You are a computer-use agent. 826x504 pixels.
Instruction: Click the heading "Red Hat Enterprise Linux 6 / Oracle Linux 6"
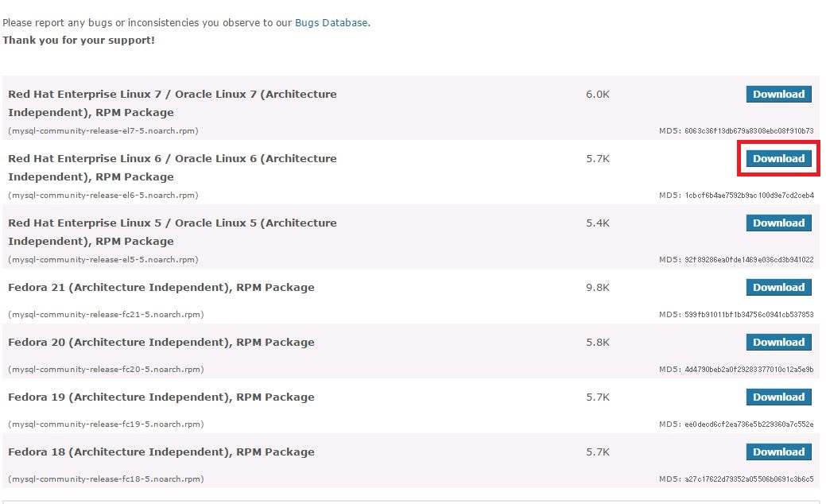coord(173,168)
